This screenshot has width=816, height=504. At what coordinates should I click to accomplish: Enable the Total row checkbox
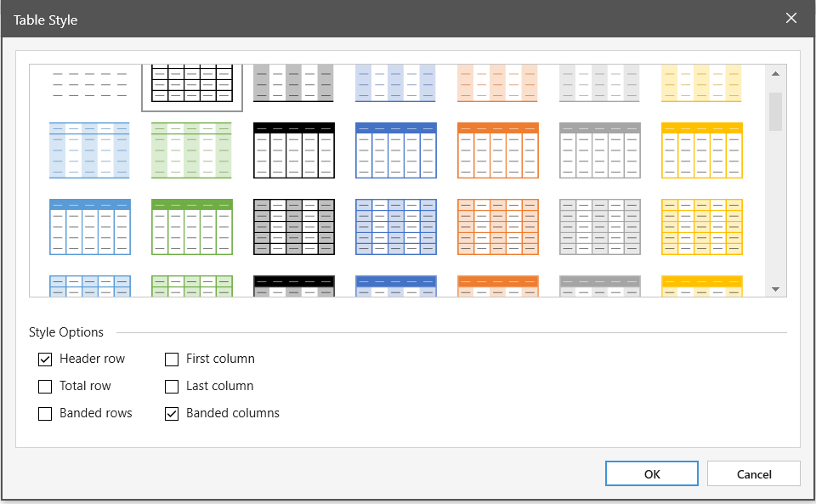(x=45, y=387)
